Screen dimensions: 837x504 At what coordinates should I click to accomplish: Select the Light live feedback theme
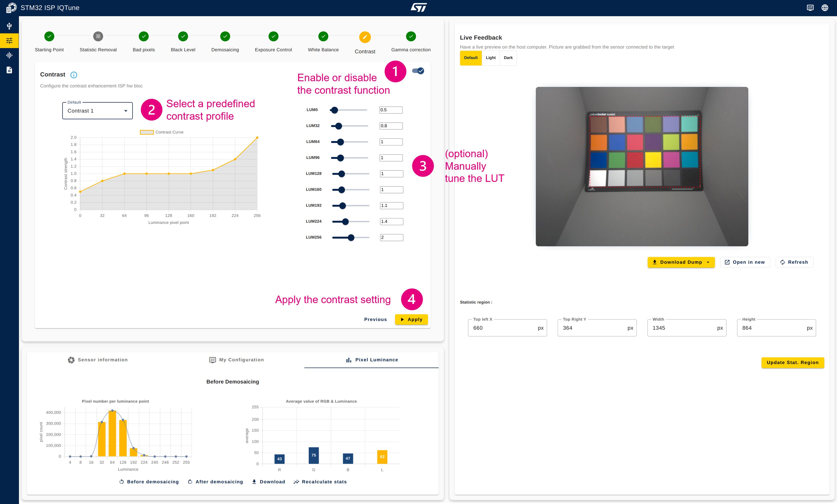click(x=490, y=58)
